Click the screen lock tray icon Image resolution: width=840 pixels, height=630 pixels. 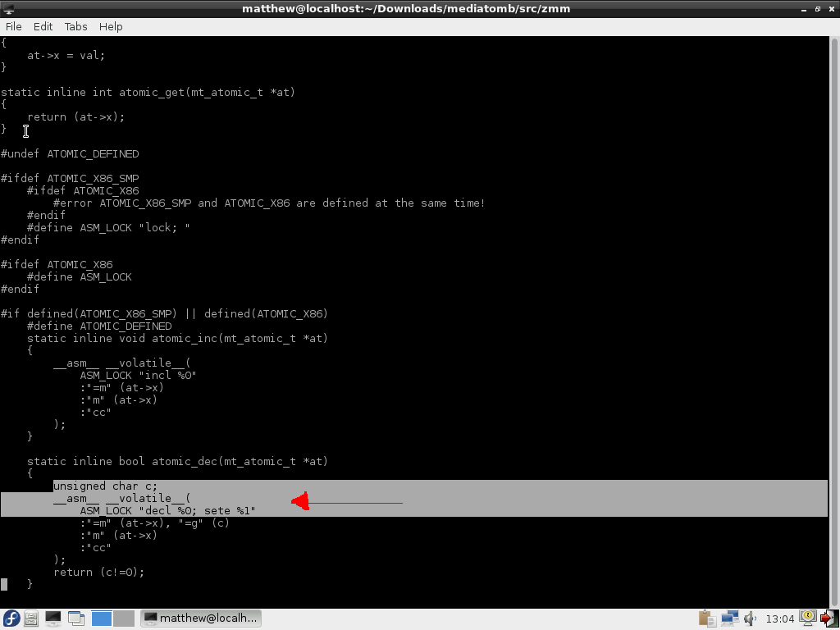pos(808,619)
